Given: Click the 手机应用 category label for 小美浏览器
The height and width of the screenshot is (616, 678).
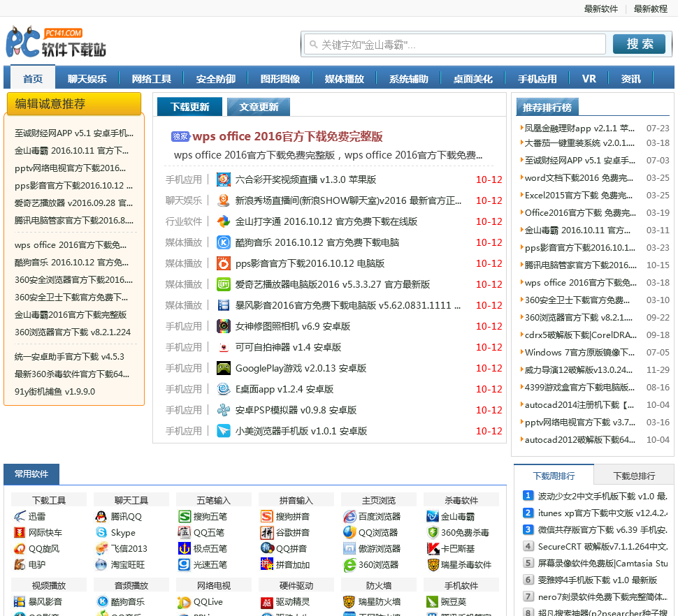Looking at the screenshot, I should [184, 431].
